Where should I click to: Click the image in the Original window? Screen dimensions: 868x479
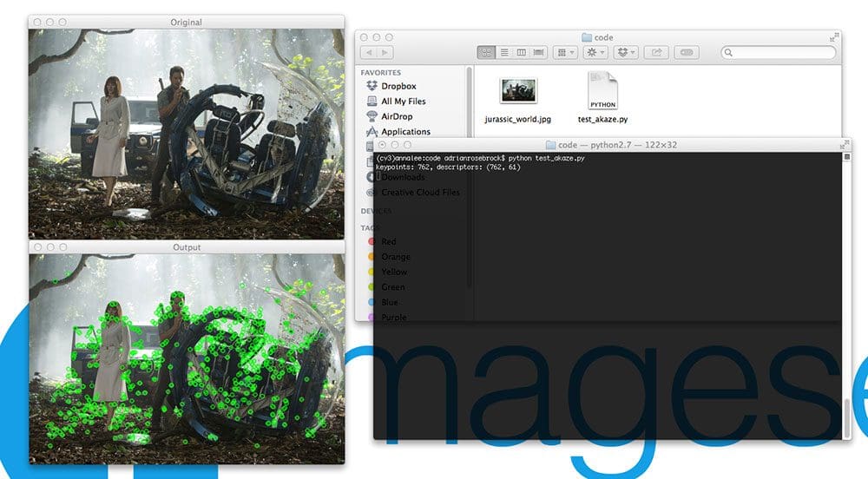click(x=186, y=134)
